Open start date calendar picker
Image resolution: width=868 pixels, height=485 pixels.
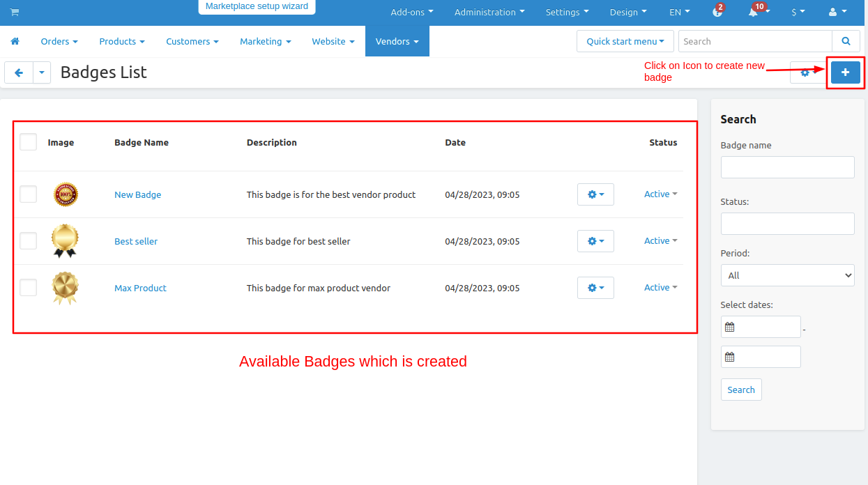pos(730,327)
